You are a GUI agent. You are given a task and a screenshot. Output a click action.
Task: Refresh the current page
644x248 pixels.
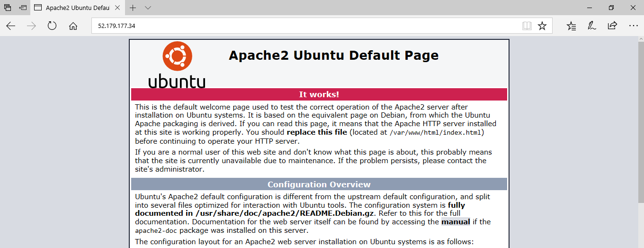52,26
